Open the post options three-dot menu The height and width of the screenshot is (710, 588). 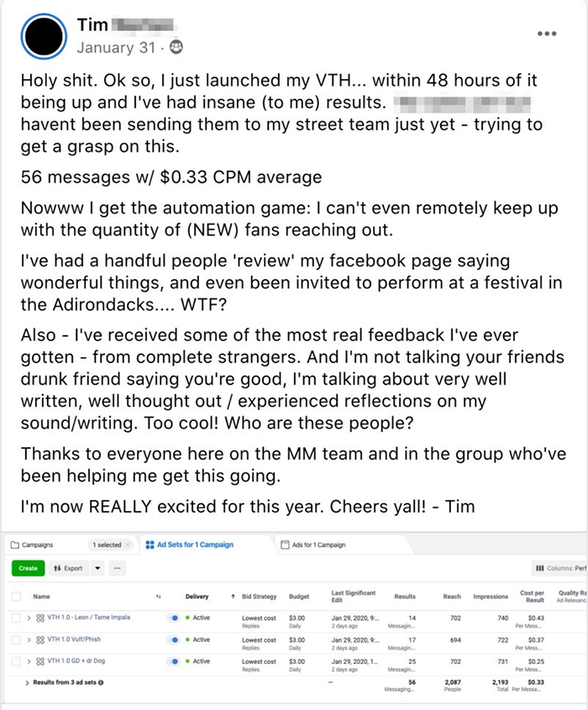[x=546, y=34]
